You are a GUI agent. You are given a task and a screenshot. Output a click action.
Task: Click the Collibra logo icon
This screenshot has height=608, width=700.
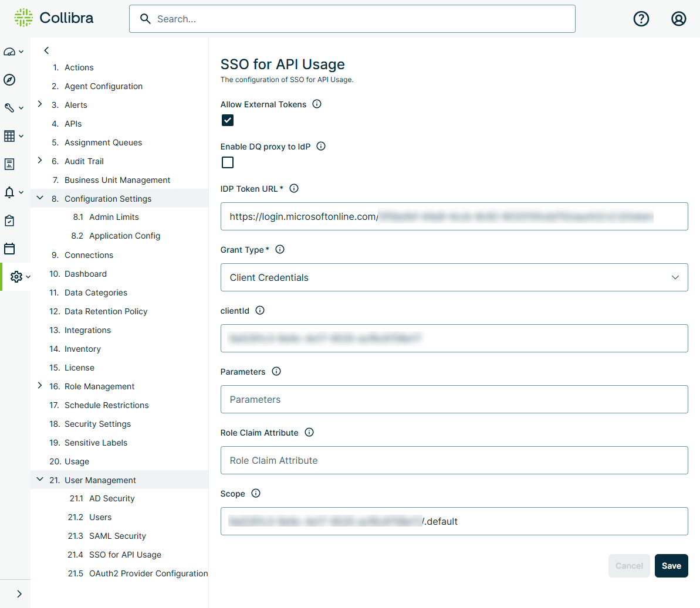(23, 18)
